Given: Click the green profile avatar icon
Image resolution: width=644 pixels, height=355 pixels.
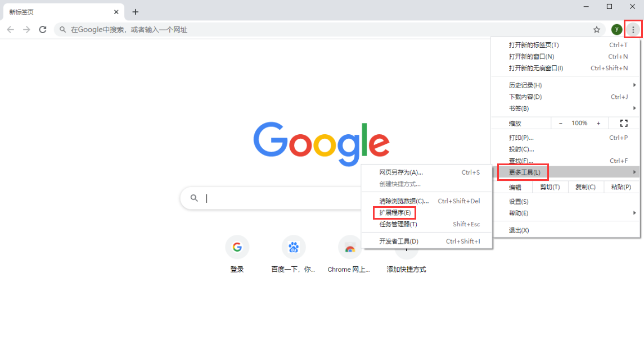Looking at the screenshot, I should (616, 30).
